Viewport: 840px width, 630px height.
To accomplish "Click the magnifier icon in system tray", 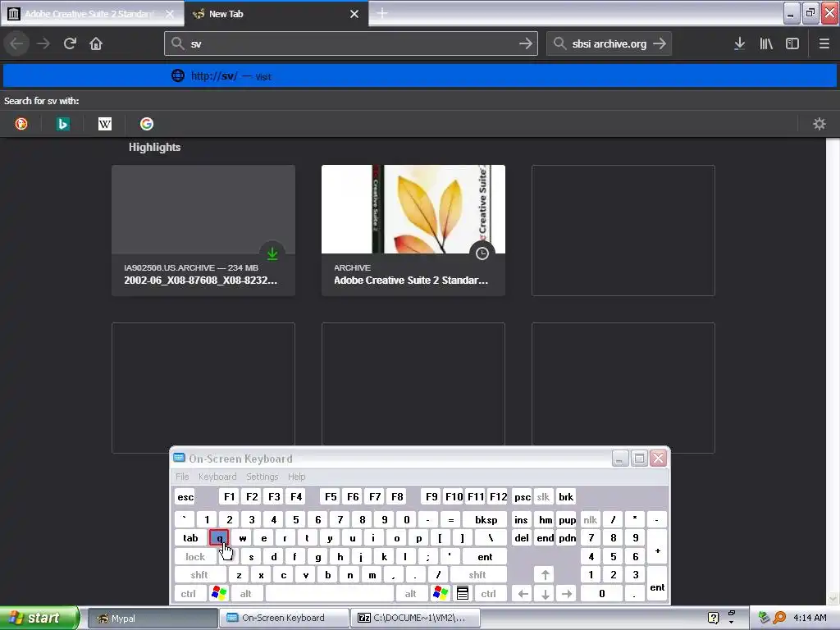I will [x=779, y=618].
